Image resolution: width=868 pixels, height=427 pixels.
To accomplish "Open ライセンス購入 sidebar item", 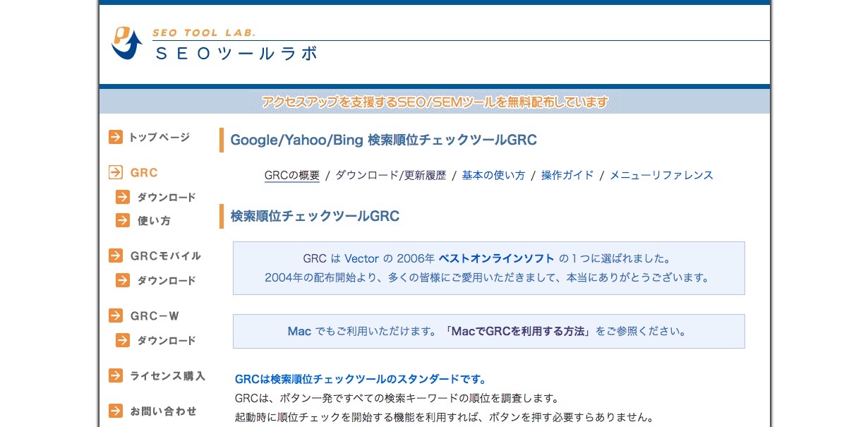I will click(168, 375).
